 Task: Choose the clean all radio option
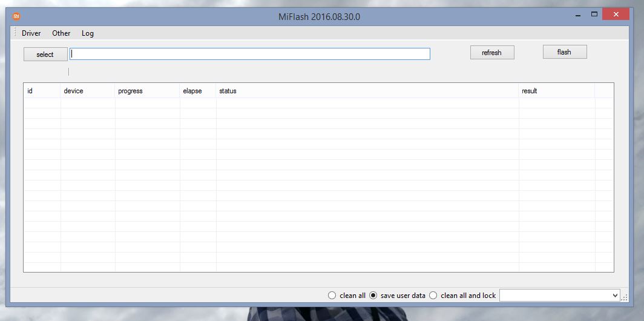point(332,296)
